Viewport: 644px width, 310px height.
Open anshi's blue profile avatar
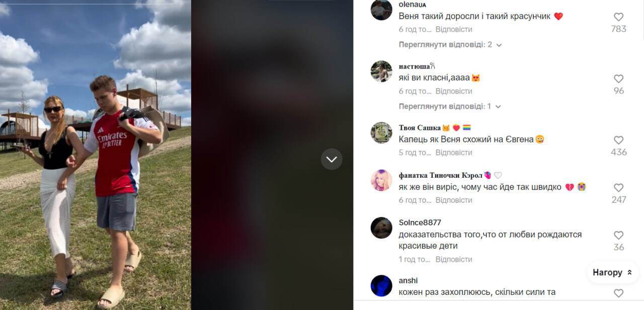click(381, 286)
